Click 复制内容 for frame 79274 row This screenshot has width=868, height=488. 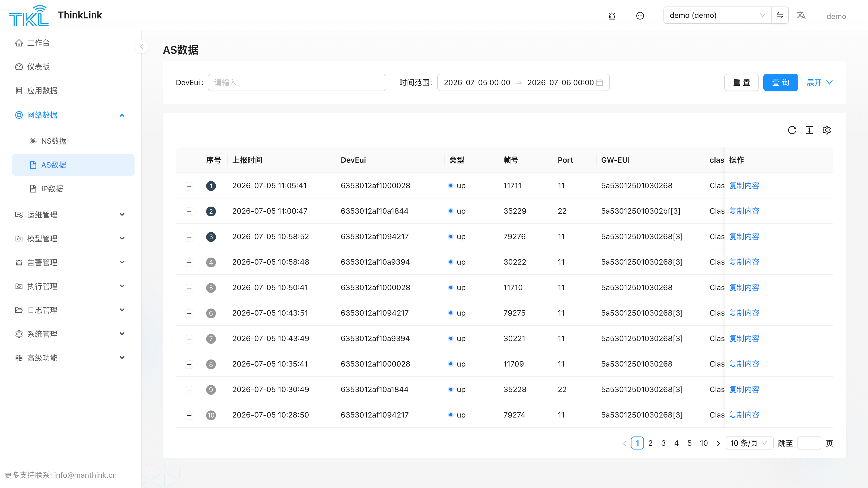tap(744, 415)
